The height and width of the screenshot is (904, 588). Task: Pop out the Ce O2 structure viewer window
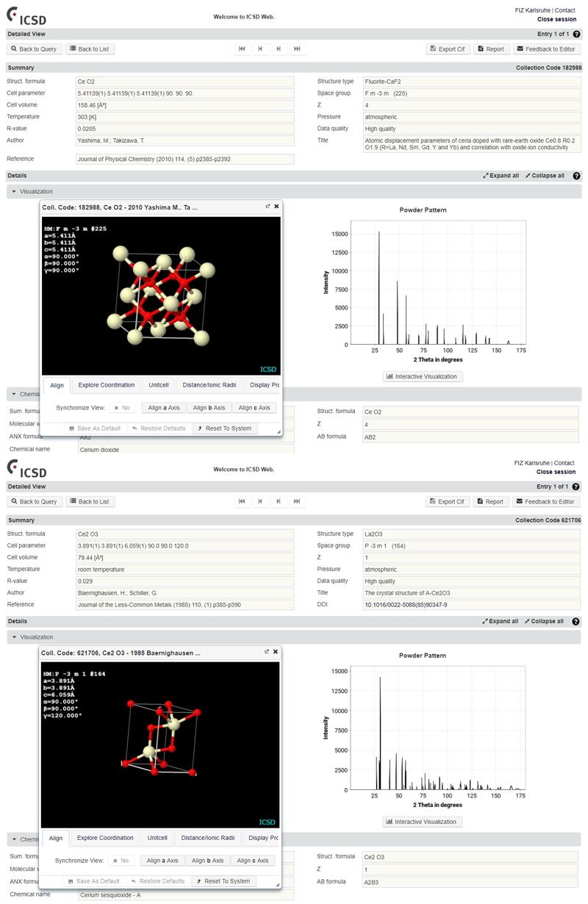point(268,207)
